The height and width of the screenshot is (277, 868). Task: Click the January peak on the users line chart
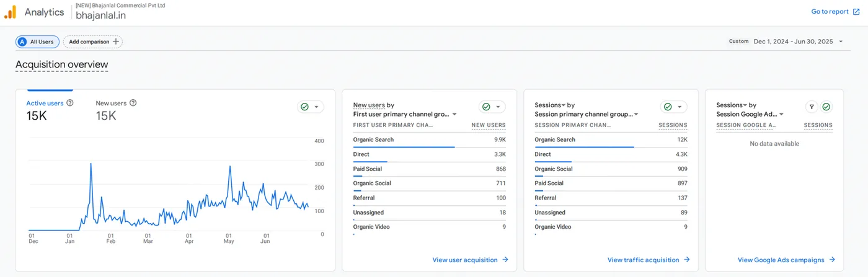[x=91, y=164]
